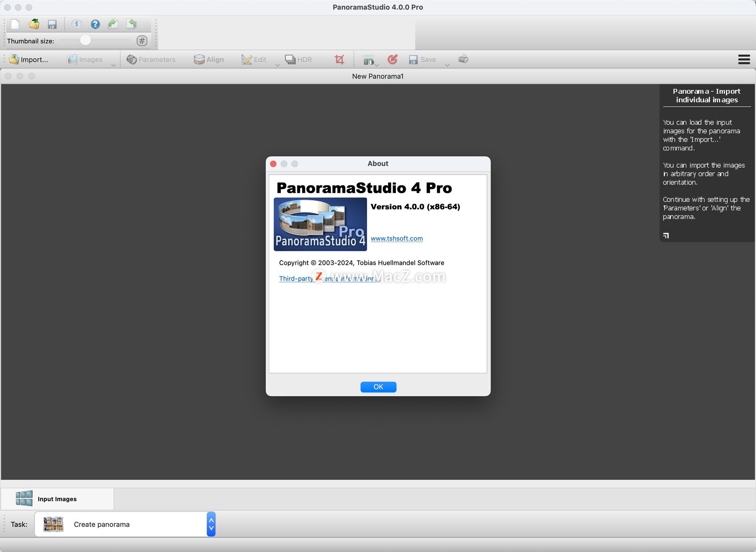Click the Align toolbar button
Viewport: 756px width, 552px height.
[209, 59]
